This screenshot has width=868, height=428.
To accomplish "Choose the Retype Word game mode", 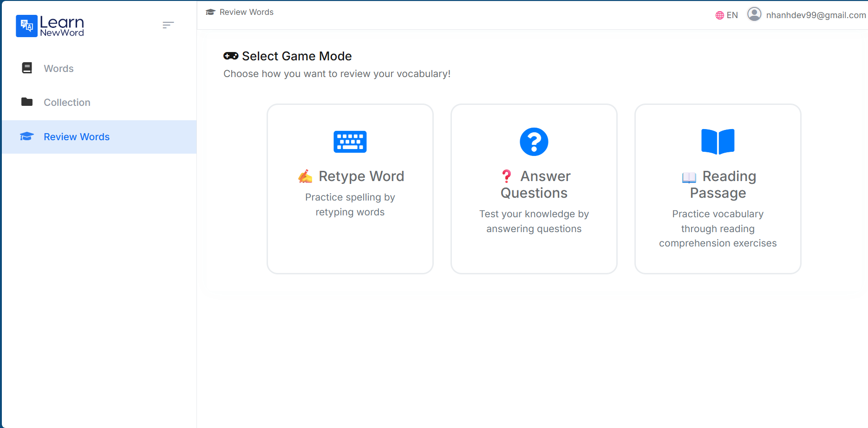I will [361, 176].
